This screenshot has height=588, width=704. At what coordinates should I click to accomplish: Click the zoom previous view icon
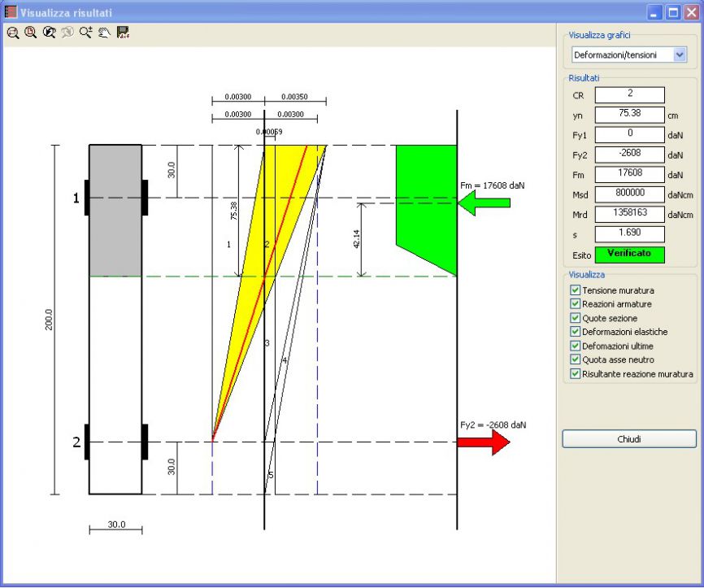[x=49, y=33]
